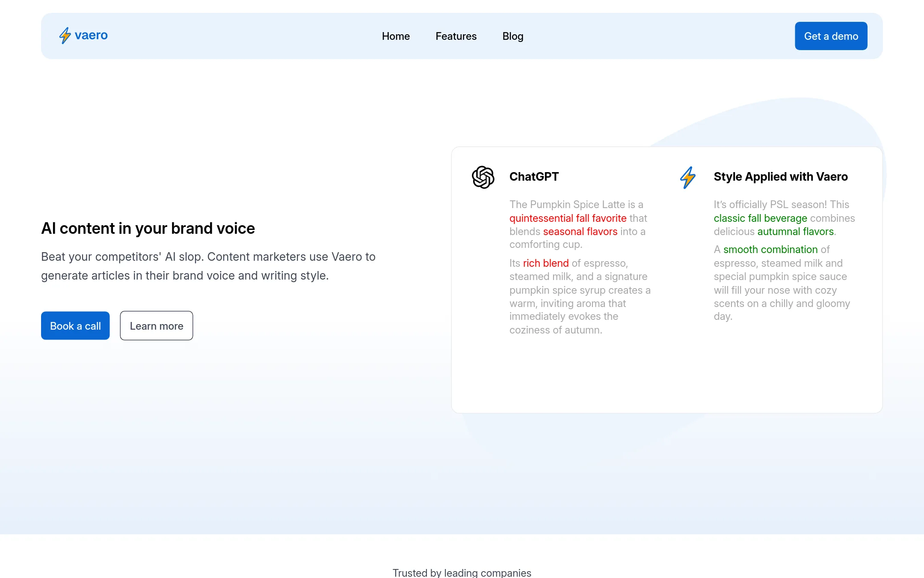Click the vaero lightning bolt logo icon
The height and width of the screenshot is (578, 924).
point(65,36)
